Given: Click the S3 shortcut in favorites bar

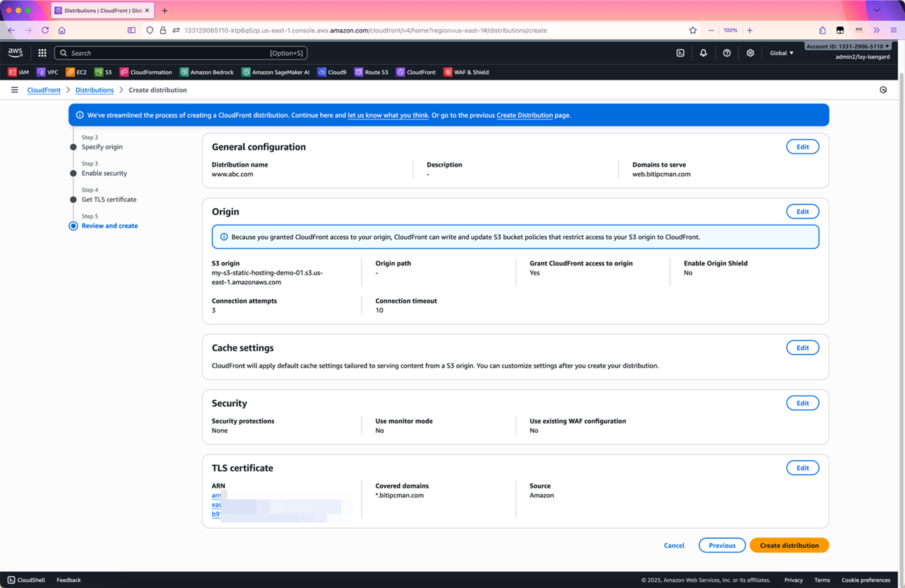Looking at the screenshot, I should (x=103, y=72).
